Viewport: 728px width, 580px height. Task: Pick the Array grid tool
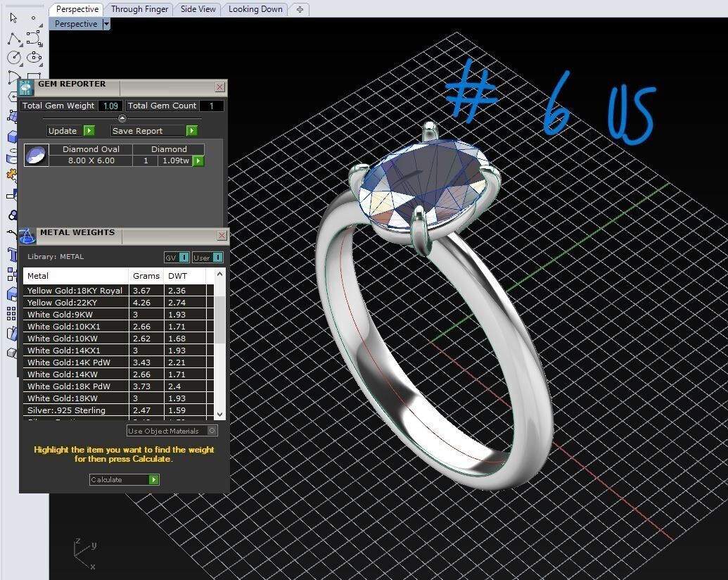pos(12,314)
